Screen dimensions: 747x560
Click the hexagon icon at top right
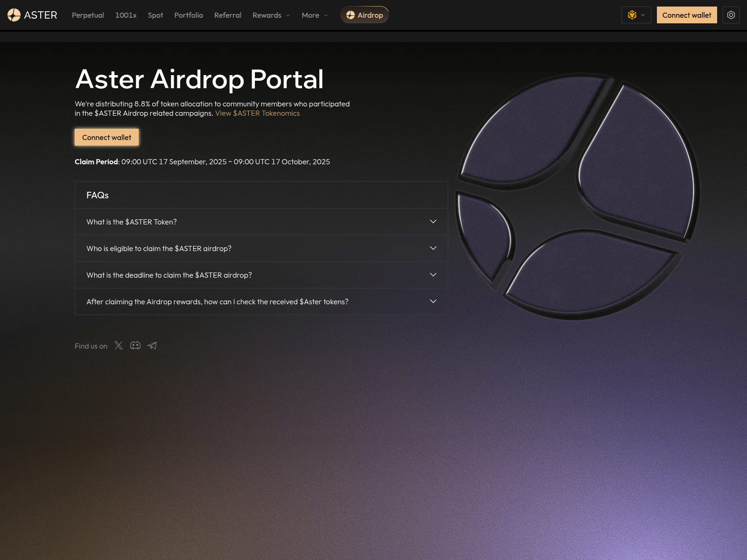pos(731,14)
